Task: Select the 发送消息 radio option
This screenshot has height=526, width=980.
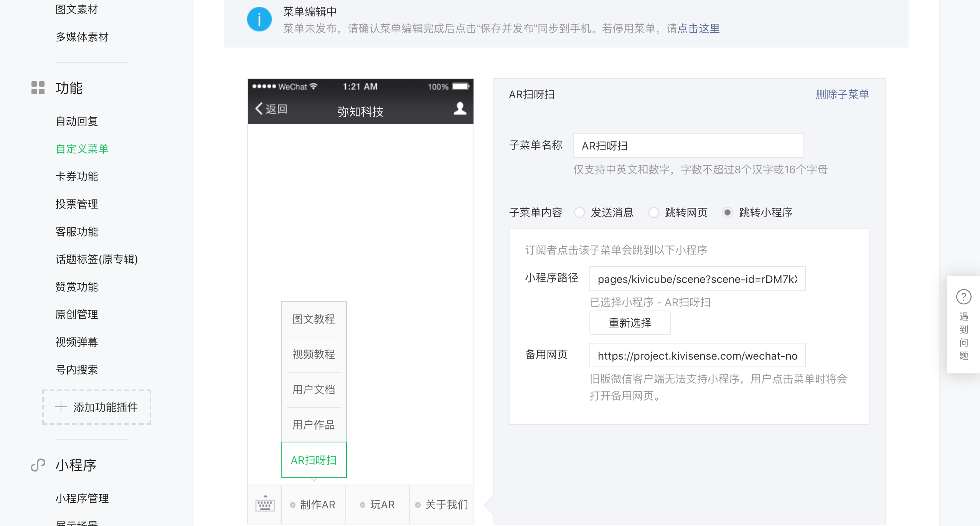Action: (x=579, y=212)
